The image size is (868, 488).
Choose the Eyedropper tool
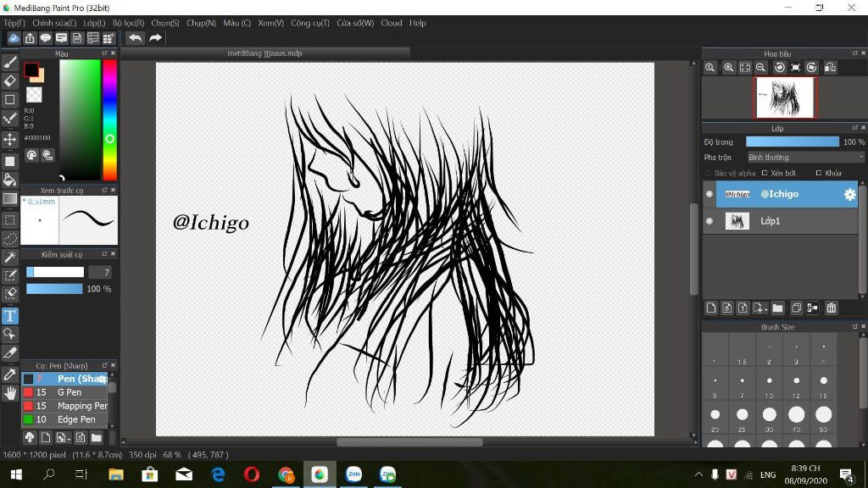10,374
